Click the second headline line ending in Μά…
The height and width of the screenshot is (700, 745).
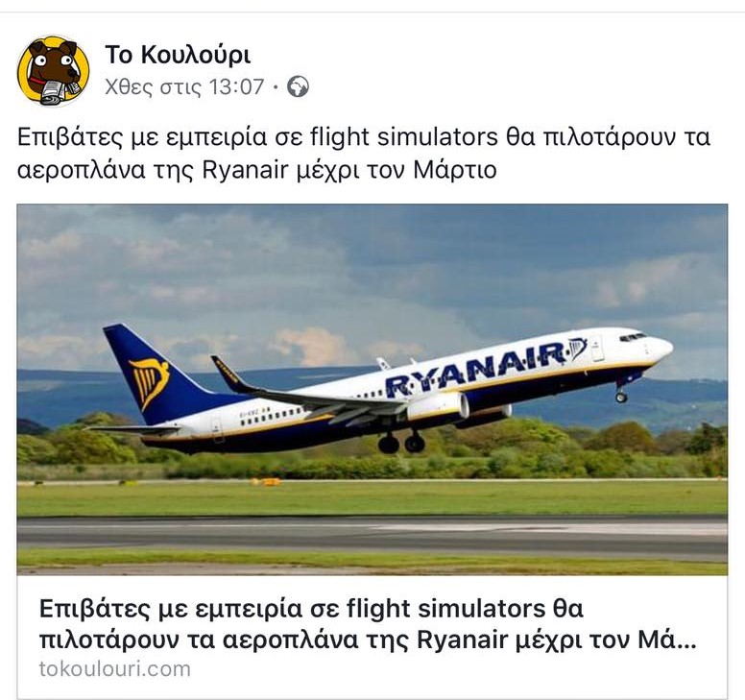click(x=368, y=640)
